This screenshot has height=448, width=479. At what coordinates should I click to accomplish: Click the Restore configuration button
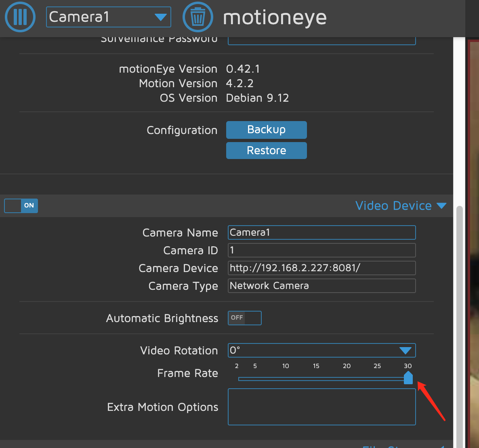(x=266, y=151)
